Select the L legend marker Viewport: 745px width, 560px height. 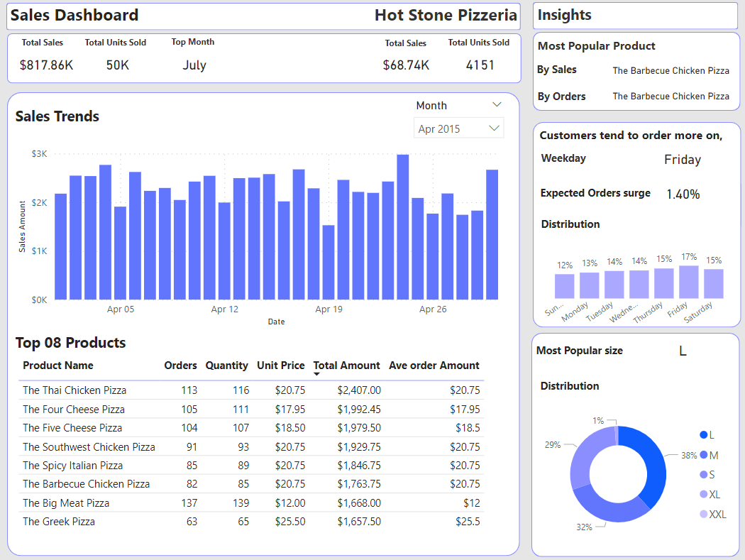click(704, 434)
